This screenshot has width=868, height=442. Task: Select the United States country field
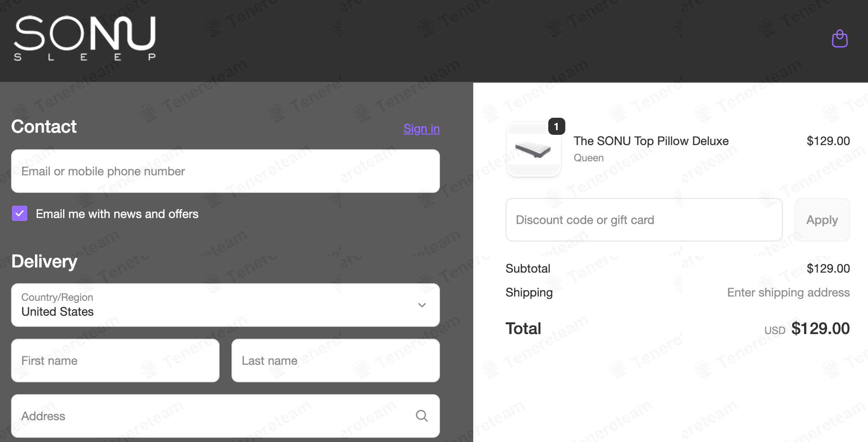tap(226, 305)
